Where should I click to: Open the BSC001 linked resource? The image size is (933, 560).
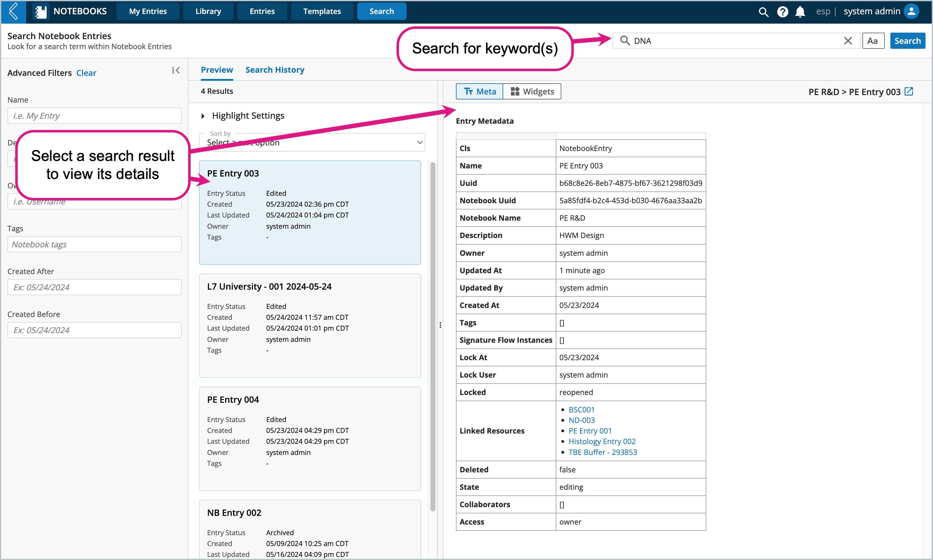click(x=582, y=410)
